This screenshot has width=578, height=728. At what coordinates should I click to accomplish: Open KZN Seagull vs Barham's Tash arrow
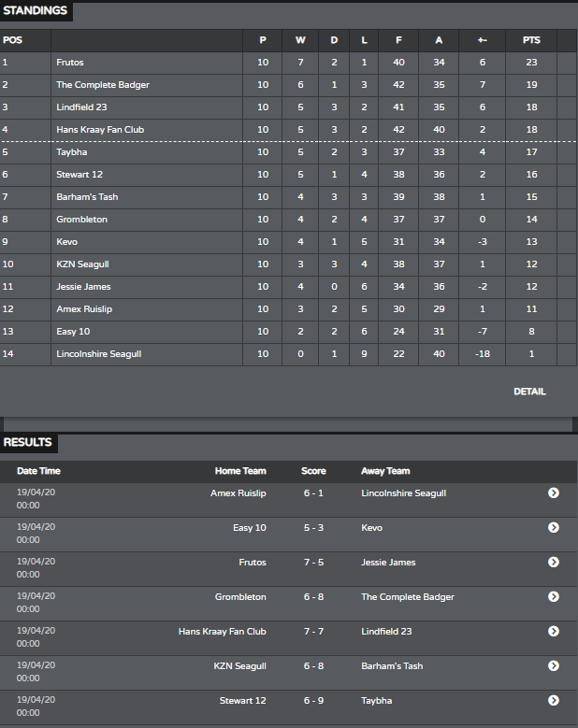click(x=554, y=665)
